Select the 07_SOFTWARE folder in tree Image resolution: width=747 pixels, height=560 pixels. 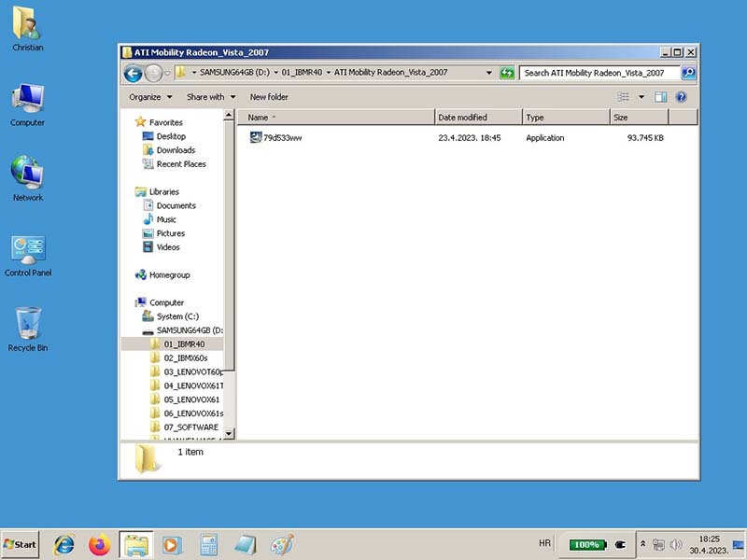[190, 427]
